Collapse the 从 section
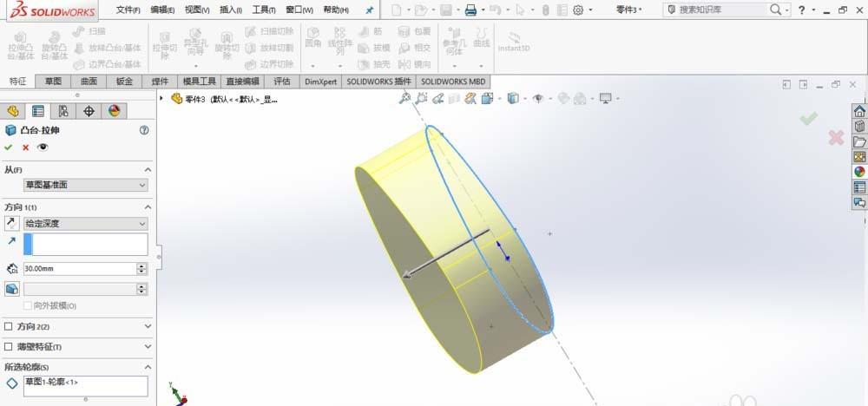The image size is (868, 406). tap(148, 170)
